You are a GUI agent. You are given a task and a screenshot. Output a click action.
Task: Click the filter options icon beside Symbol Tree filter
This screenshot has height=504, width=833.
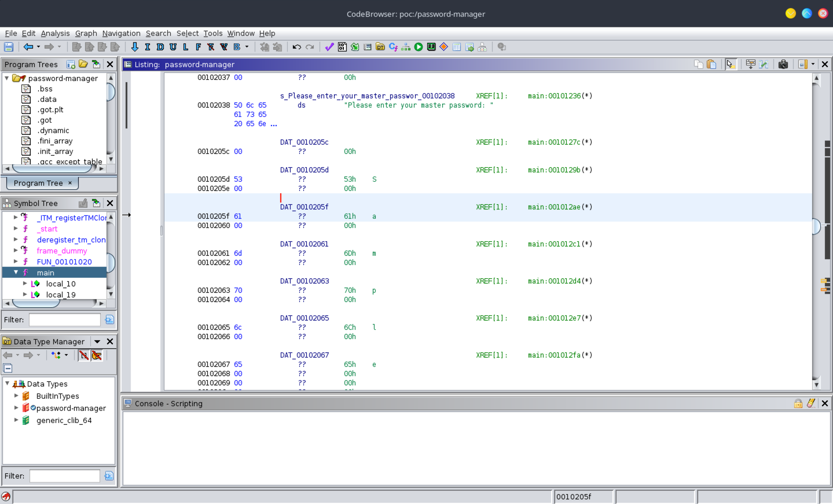click(109, 319)
